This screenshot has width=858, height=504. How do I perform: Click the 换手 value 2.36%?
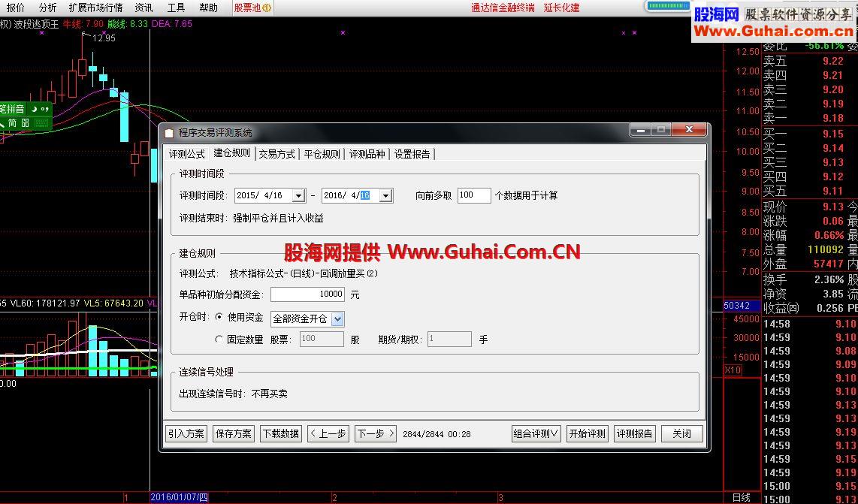829,279
